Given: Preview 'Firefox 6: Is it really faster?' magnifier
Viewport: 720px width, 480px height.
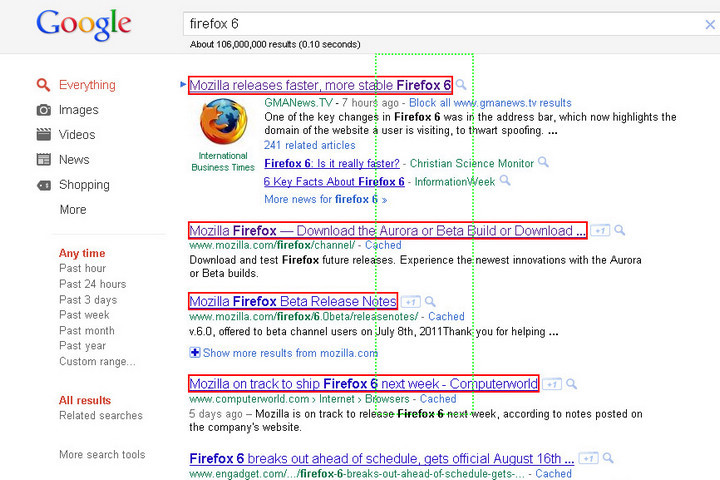Looking at the screenshot, I should point(543,162).
